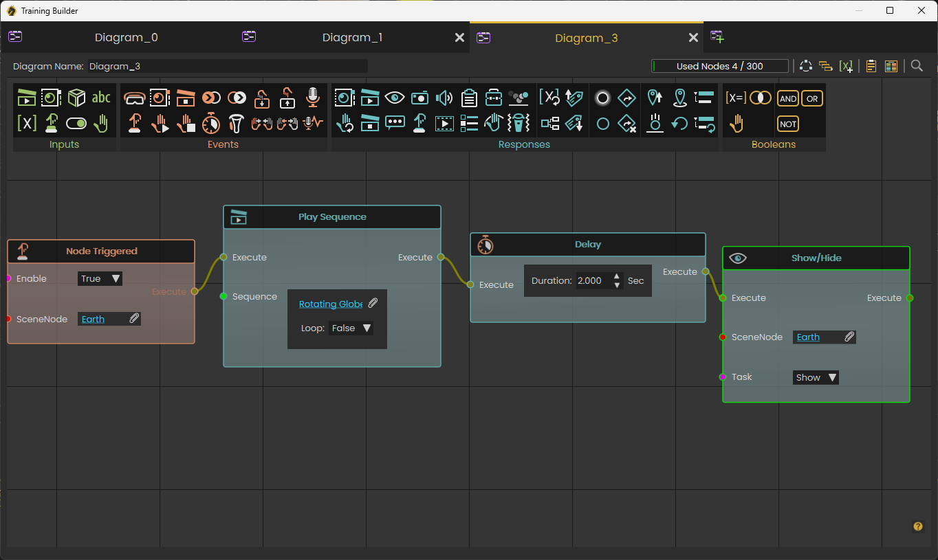Open the Loop False dropdown
The height and width of the screenshot is (560, 938).
[351, 328]
